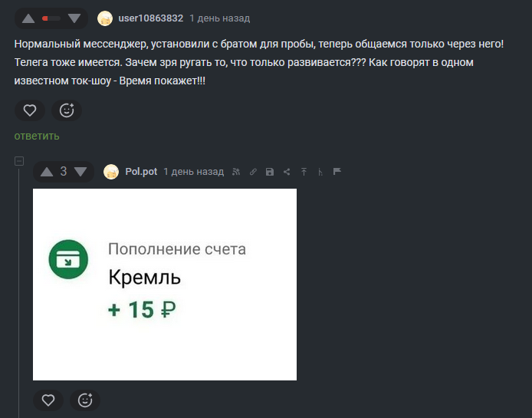The height and width of the screenshot is (418, 532).
Task: Downvote the Pol.pot reply
Action: pyautogui.click(x=80, y=172)
